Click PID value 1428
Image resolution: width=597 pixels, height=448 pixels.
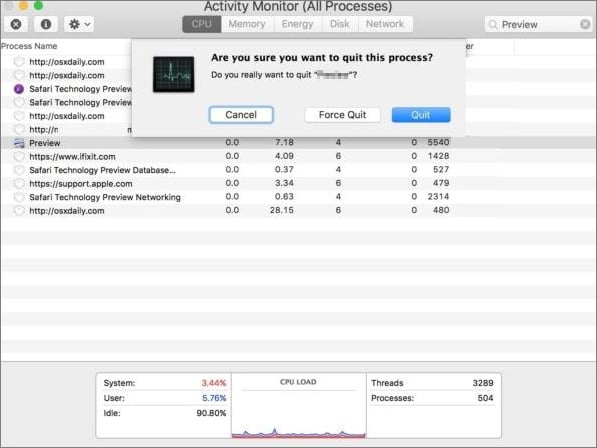pyautogui.click(x=438, y=156)
